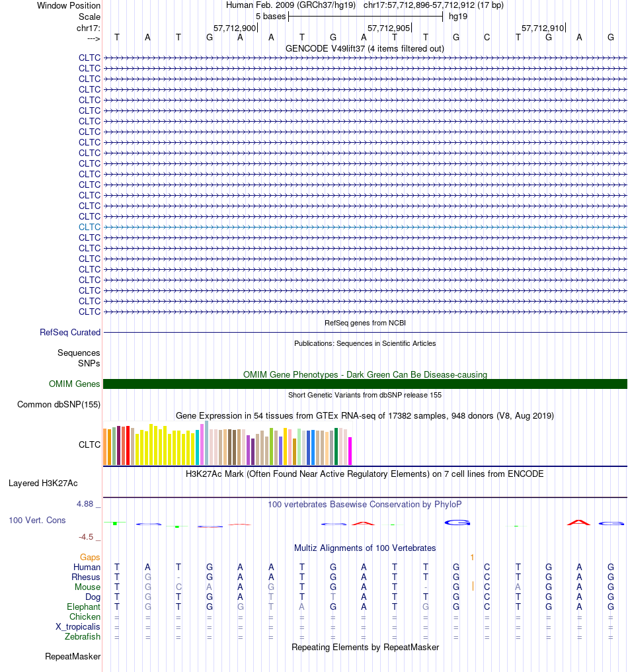The image size is (628, 672).
Task: Click the GTEx Gene Expression track title
Action: tap(365, 416)
